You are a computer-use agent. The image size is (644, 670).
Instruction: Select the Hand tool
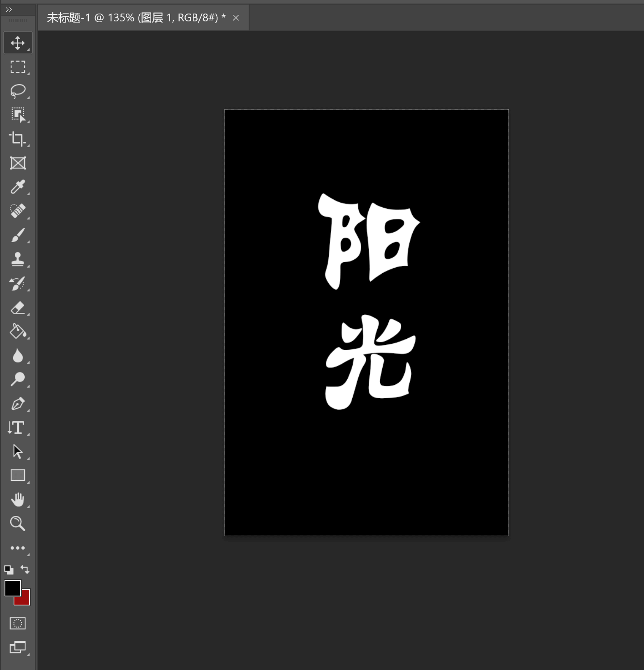click(18, 499)
